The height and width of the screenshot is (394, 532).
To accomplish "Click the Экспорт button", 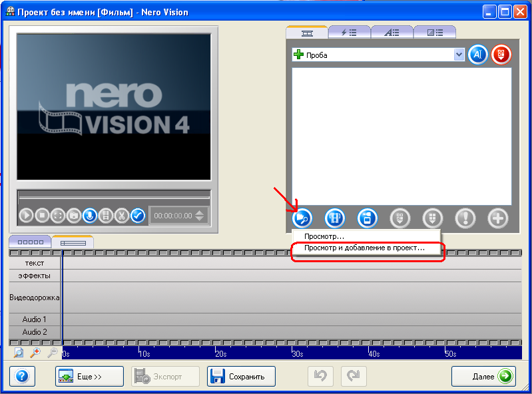I will click(x=165, y=376).
